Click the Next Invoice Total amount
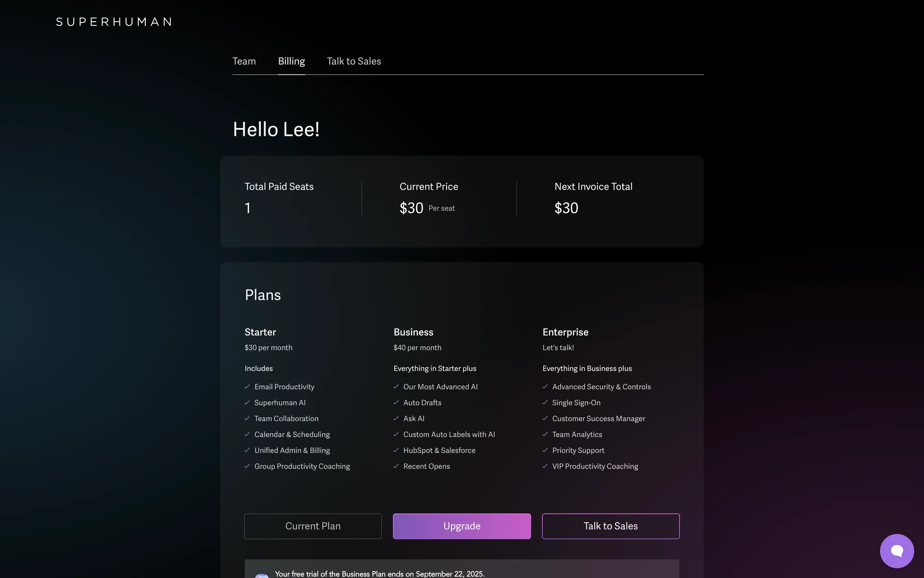The image size is (924, 578). [566, 208]
